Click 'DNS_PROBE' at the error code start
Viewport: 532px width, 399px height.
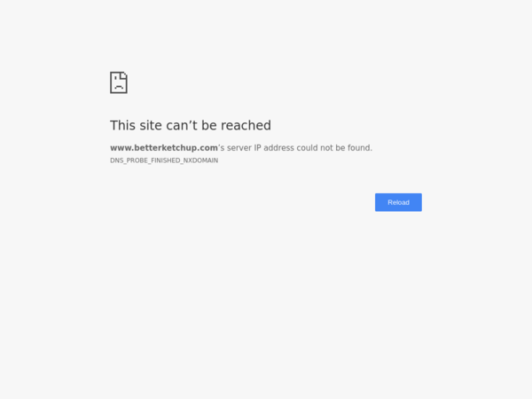tap(129, 160)
